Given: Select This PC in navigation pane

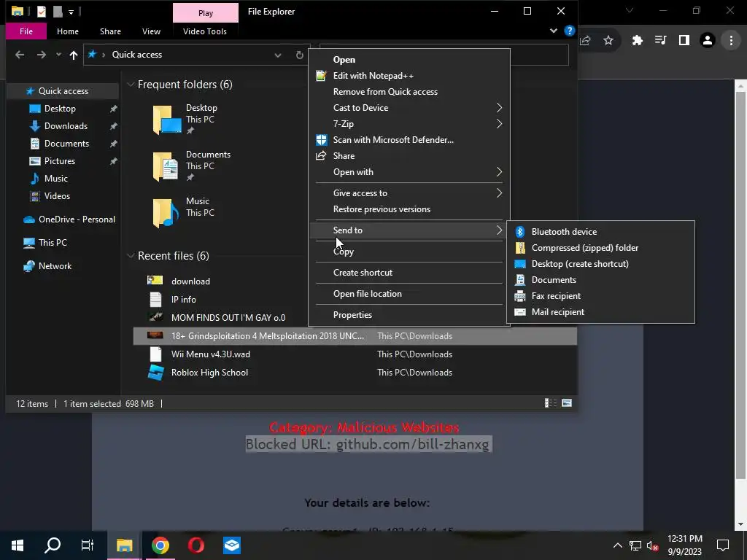Looking at the screenshot, I should (x=53, y=243).
